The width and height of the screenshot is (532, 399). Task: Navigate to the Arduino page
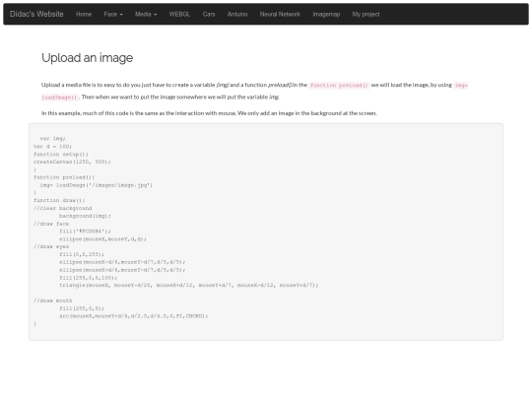237,14
